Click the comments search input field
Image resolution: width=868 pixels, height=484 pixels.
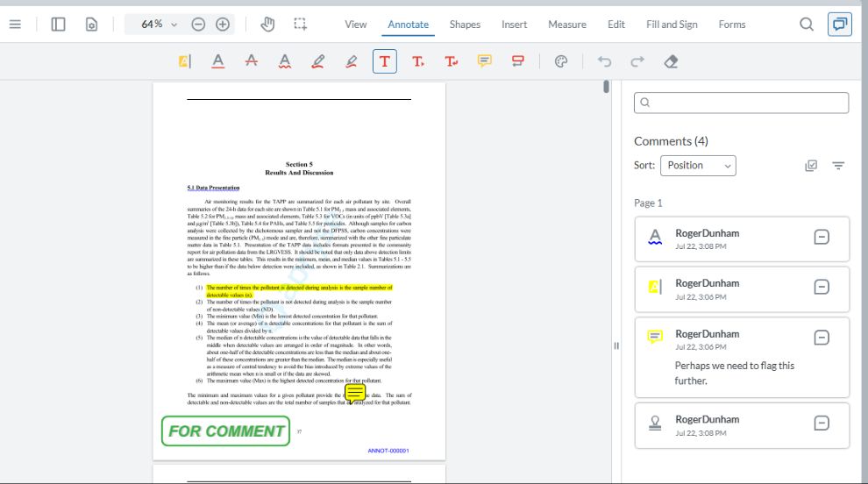click(741, 103)
